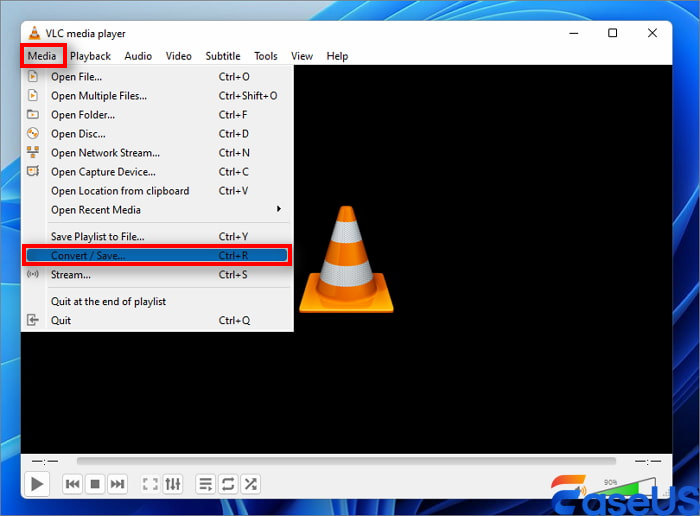
Task: Click the Open Capture Device icon
Action: coord(33,171)
